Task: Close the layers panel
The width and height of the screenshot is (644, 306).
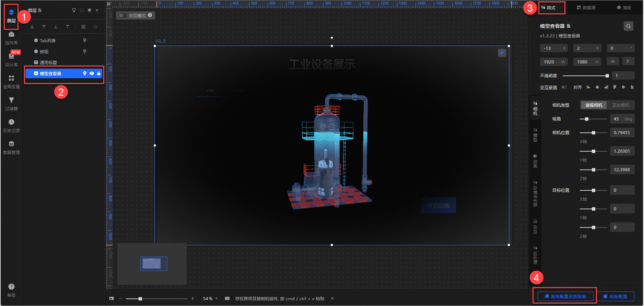Action: [x=97, y=10]
